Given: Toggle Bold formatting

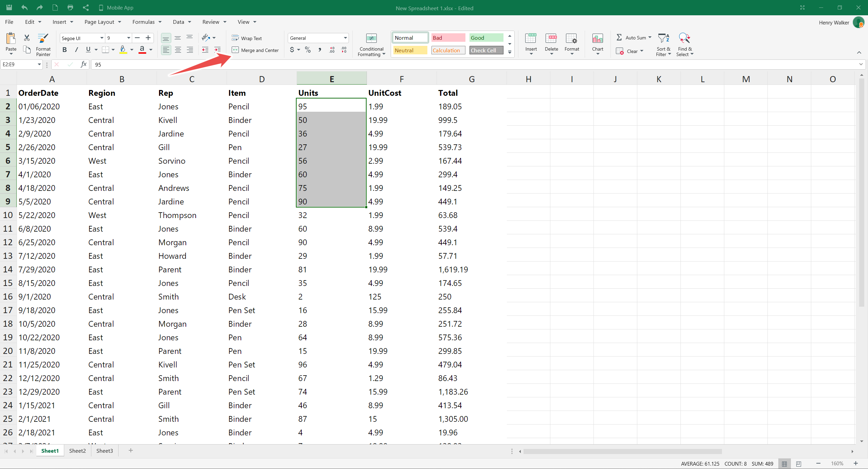Looking at the screenshot, I should [65, 50].
